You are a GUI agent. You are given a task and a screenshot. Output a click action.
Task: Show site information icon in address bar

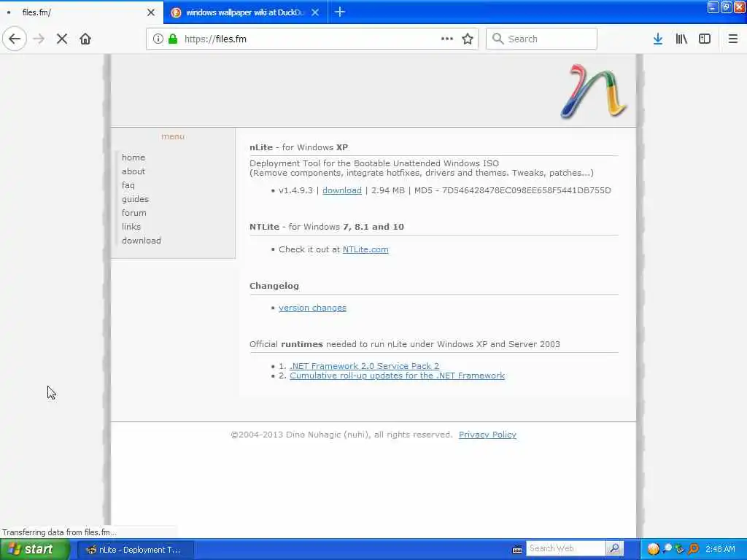click(x=158, y=39)
